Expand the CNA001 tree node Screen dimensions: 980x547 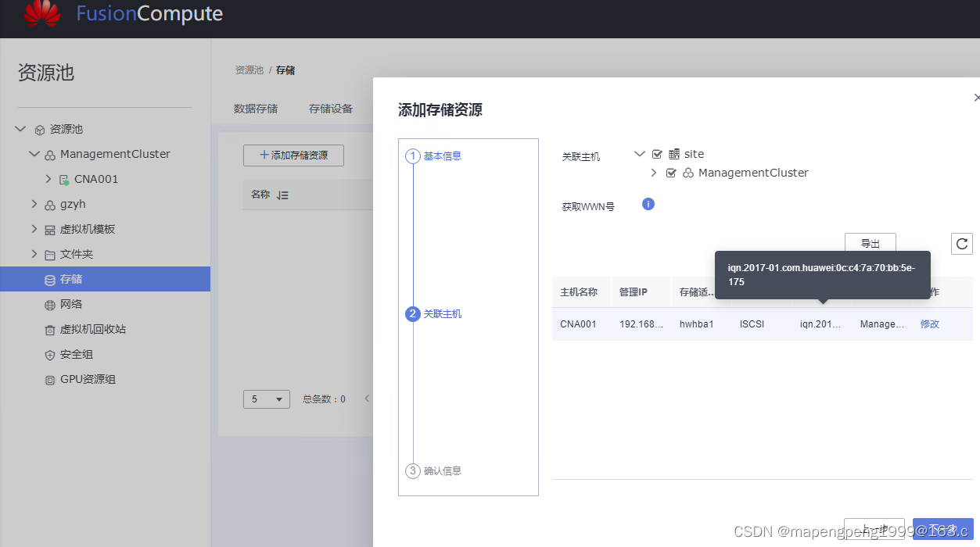tap(48, 179)
